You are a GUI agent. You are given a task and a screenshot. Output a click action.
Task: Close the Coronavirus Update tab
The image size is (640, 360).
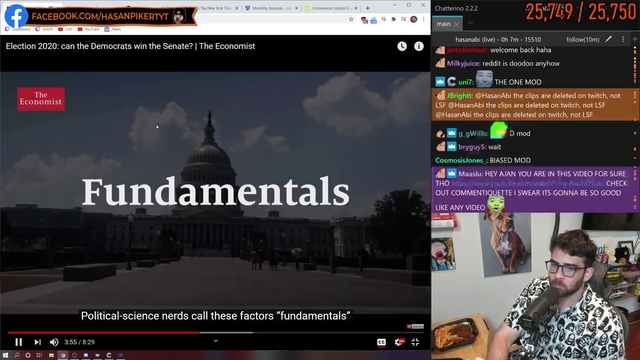356,8
